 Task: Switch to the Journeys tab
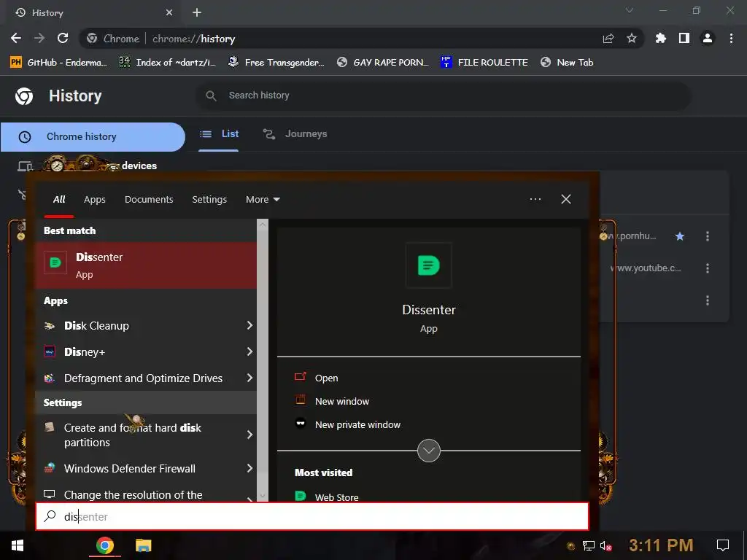(x=295, y=134)
